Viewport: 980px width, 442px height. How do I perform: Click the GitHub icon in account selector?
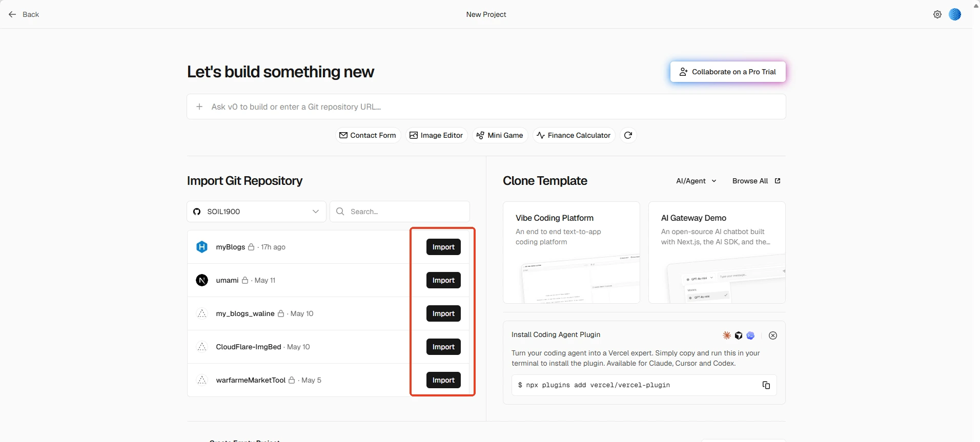pyautogui.click(x=197, y=212)
